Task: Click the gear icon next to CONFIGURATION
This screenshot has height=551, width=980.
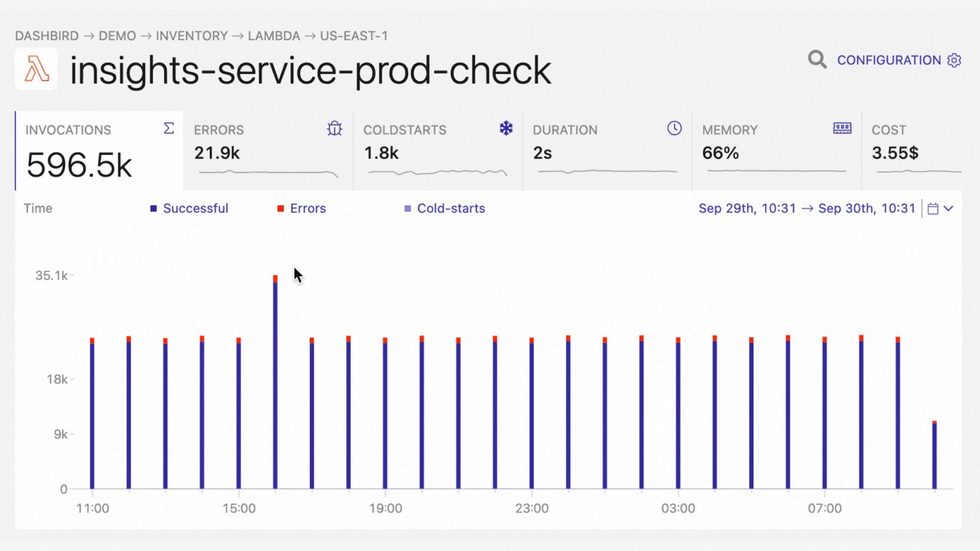Action: 954,60
